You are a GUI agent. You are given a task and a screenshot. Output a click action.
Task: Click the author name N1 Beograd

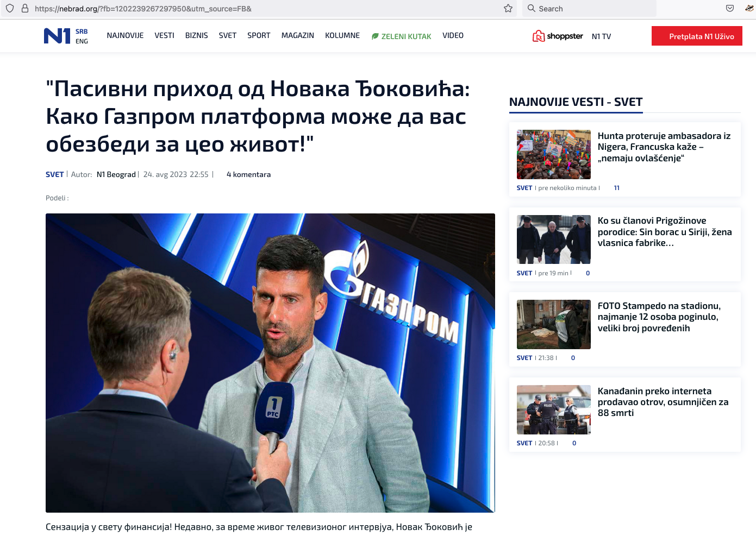[116, 174]
